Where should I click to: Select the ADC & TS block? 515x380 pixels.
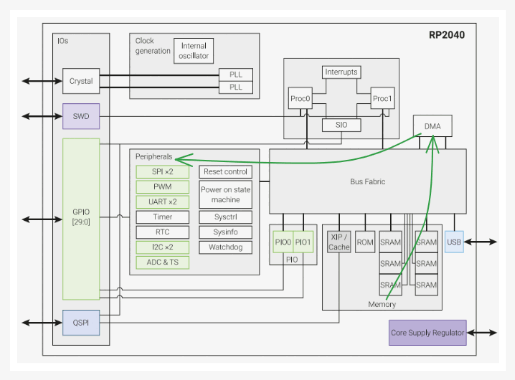(162, 262)
